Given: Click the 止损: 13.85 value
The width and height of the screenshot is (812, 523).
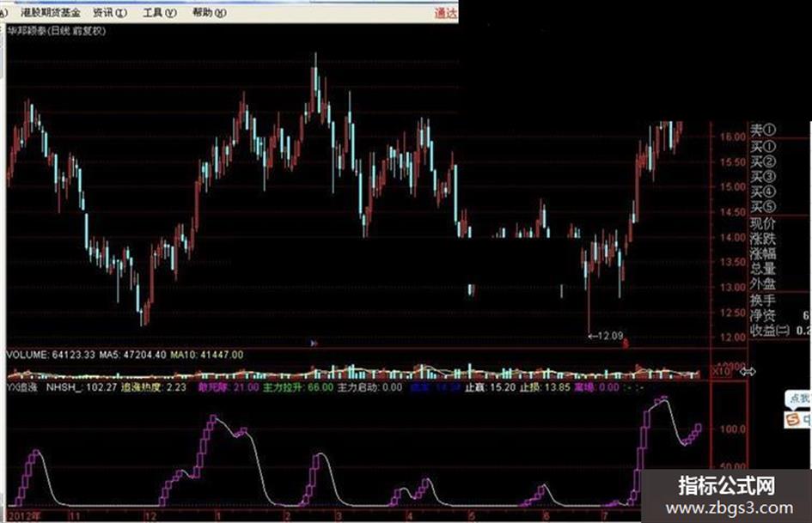Looking at the screenshot, I should point(544,386).
